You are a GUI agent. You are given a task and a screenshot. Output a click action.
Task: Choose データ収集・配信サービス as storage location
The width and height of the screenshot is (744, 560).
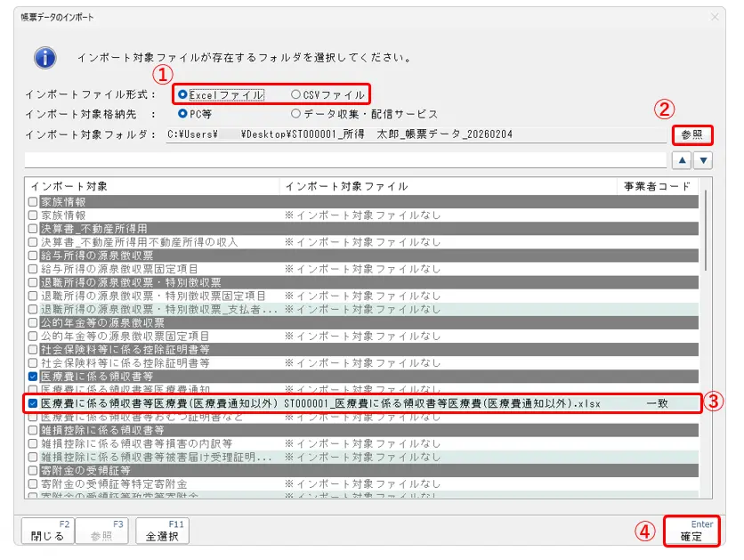[295, 114]
